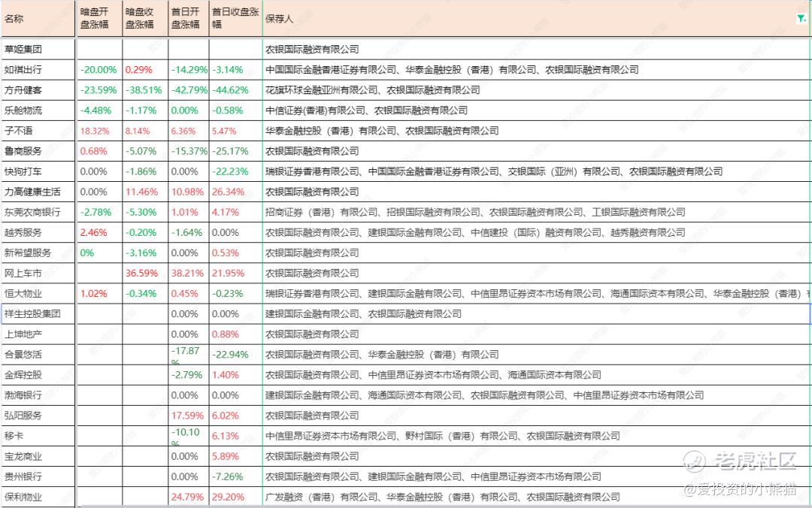Click the 保利物业 name cell

[38, 497]
